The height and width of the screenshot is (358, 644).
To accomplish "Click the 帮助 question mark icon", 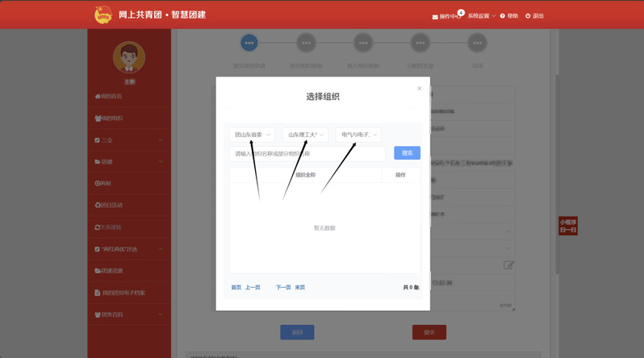I will tap(503, 16).
